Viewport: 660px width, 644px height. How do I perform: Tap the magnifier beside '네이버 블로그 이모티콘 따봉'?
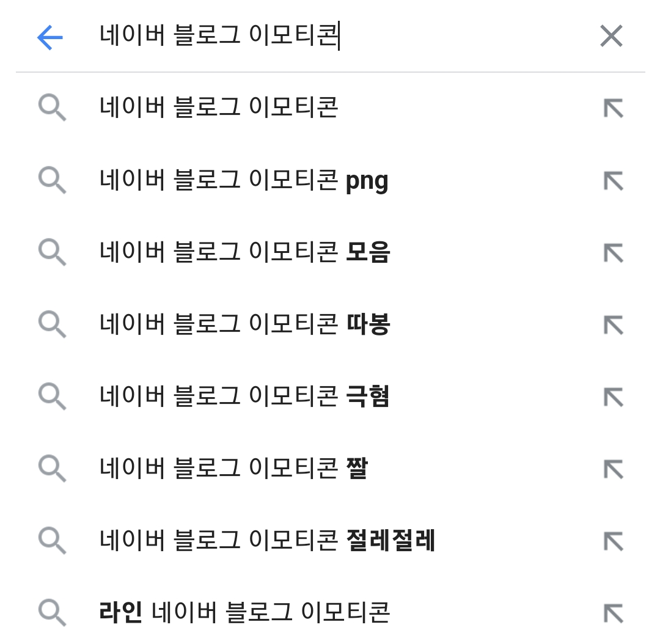tap(52, 325)
